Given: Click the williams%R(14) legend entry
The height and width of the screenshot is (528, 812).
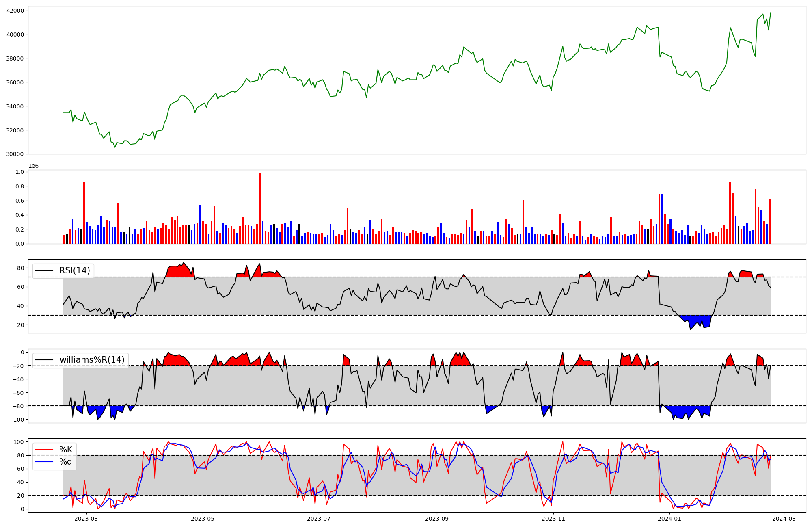Looking at the screenshot, I should (92, 360).
